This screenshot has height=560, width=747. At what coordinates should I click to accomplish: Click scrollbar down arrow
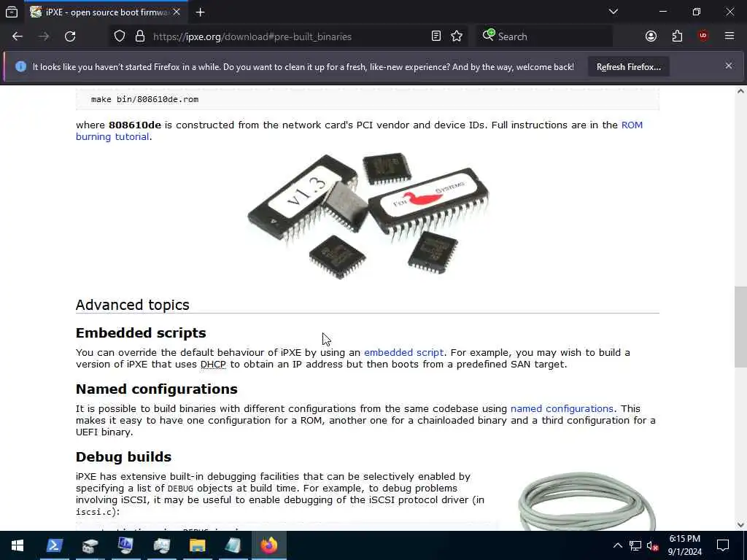tap(740, 525)
